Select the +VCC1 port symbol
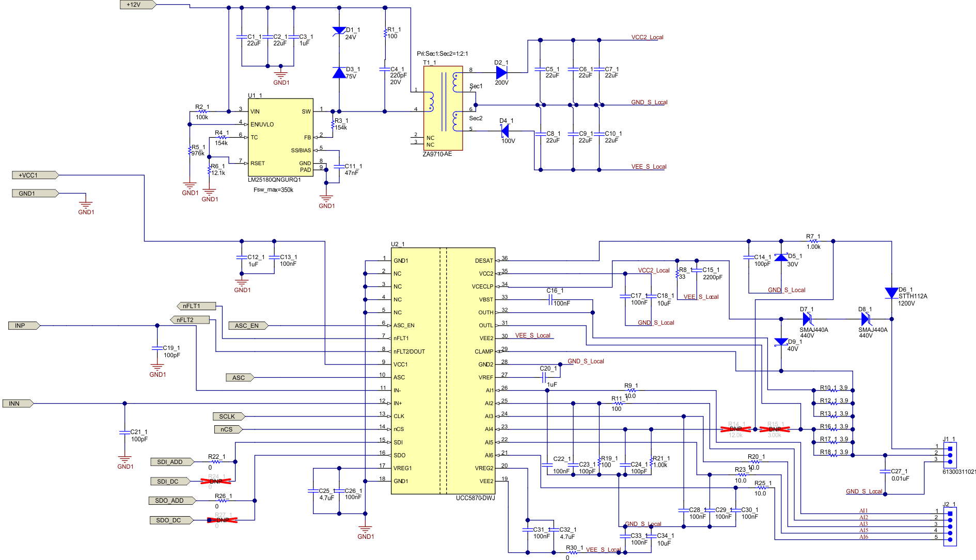 coord(35,175)
